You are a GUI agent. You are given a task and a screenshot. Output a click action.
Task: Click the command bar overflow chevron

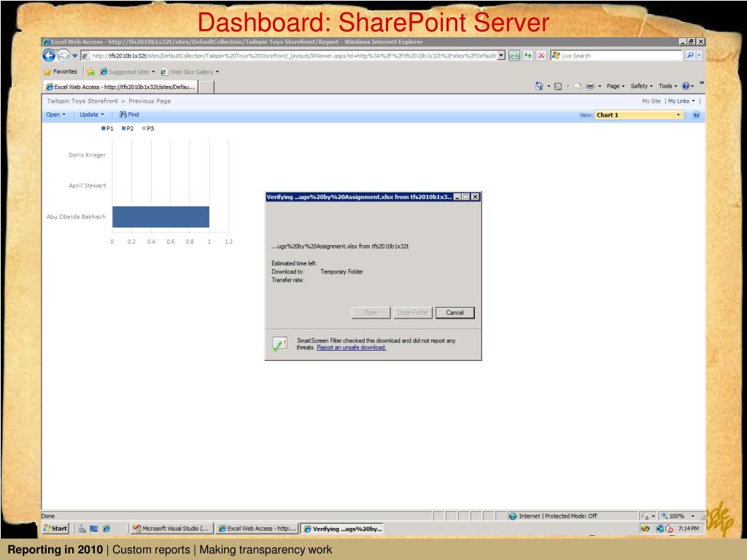tap(701, 83)
